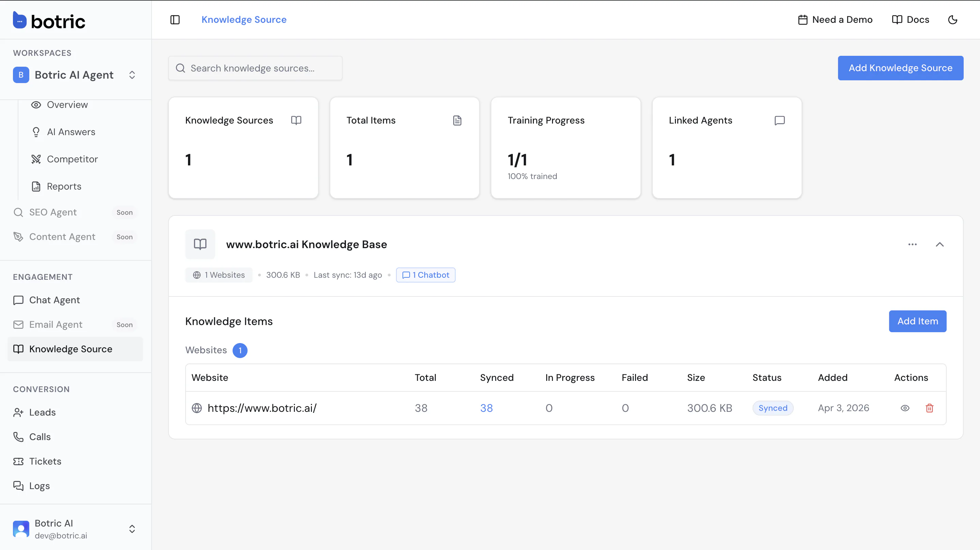
Task: Focus the Search knowledge sources field
Action: (255, 68)
